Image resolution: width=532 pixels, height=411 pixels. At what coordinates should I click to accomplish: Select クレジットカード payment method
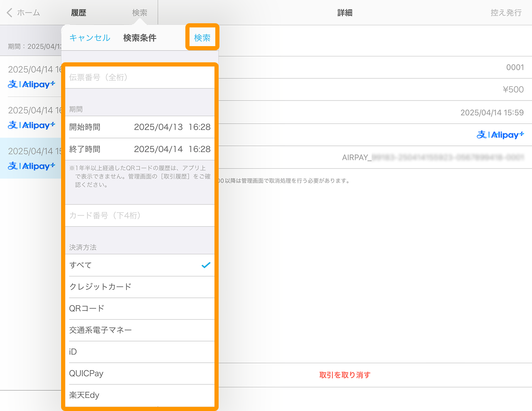140,287
